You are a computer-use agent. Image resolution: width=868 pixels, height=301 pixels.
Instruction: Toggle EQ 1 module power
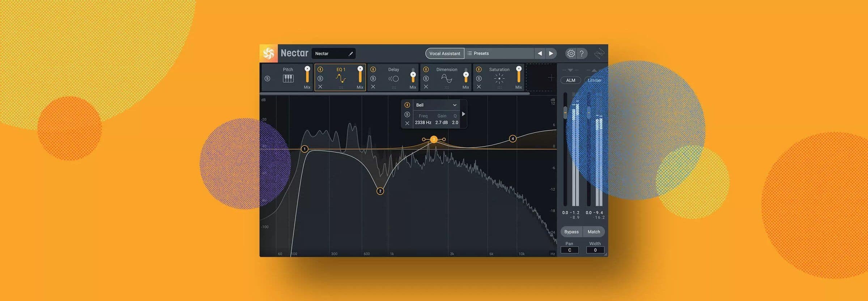(320, 69)
